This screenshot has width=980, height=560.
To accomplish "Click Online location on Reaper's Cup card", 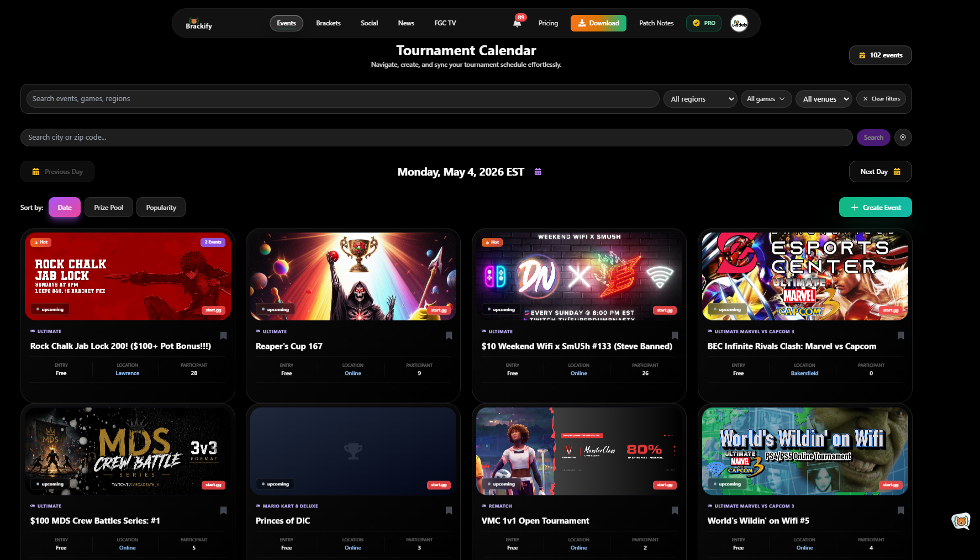I will click(x=353, y=373).
